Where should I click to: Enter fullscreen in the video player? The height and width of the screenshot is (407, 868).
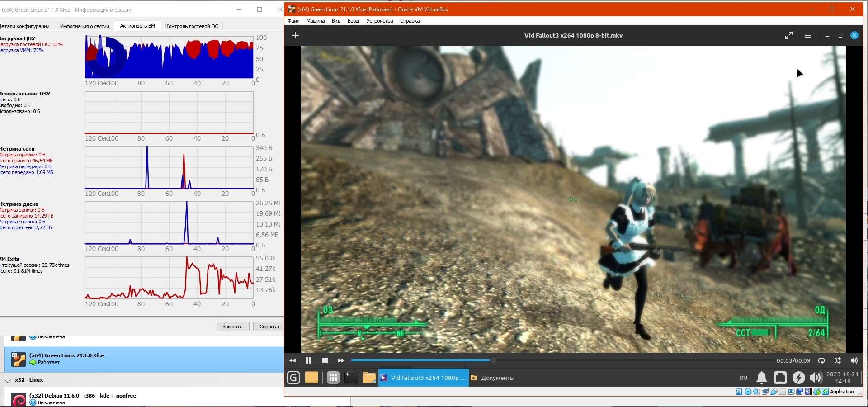789,35
